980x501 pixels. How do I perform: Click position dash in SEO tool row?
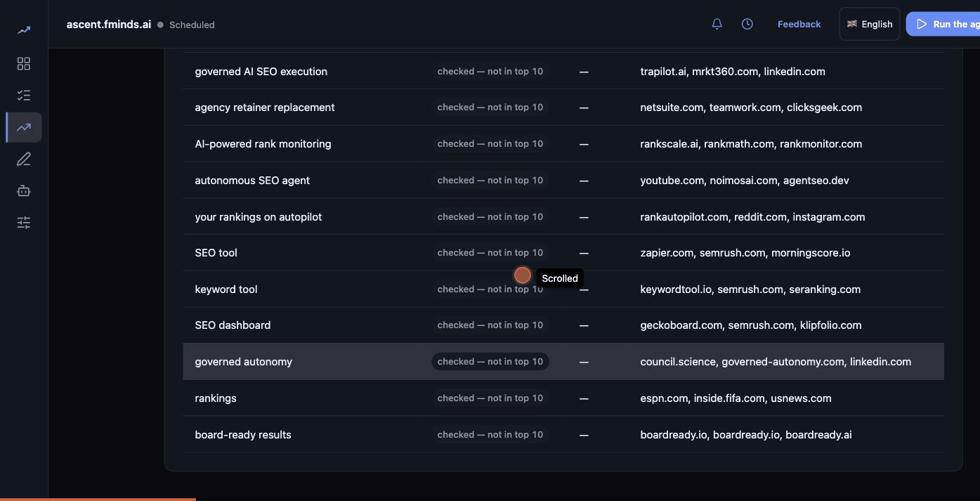tap(584, 253)
